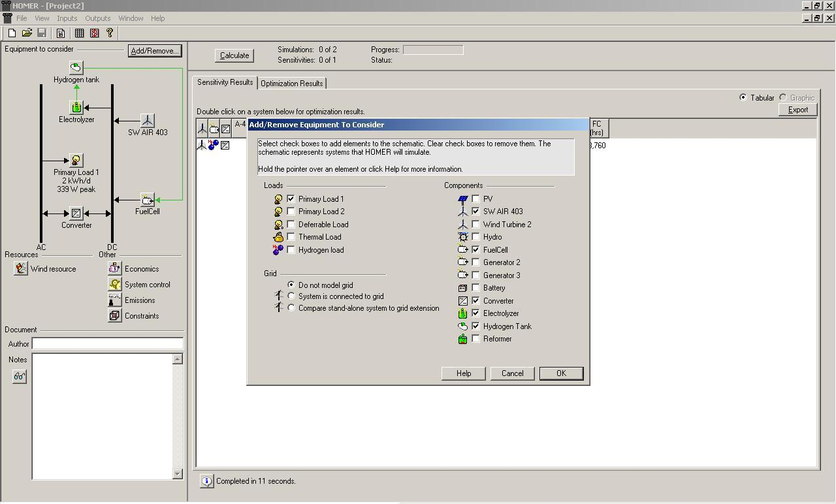Switch to Sensitivity Results tab

(x=225, y=82)
